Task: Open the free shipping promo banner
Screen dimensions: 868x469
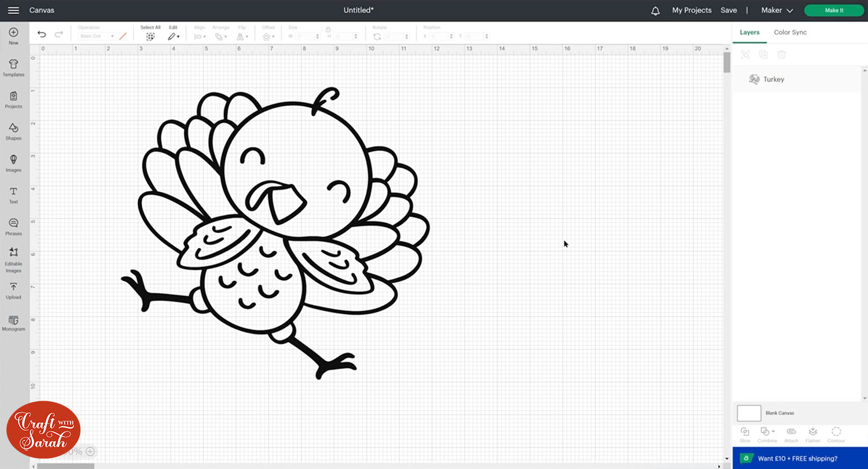Action: [x=800, y=458]
